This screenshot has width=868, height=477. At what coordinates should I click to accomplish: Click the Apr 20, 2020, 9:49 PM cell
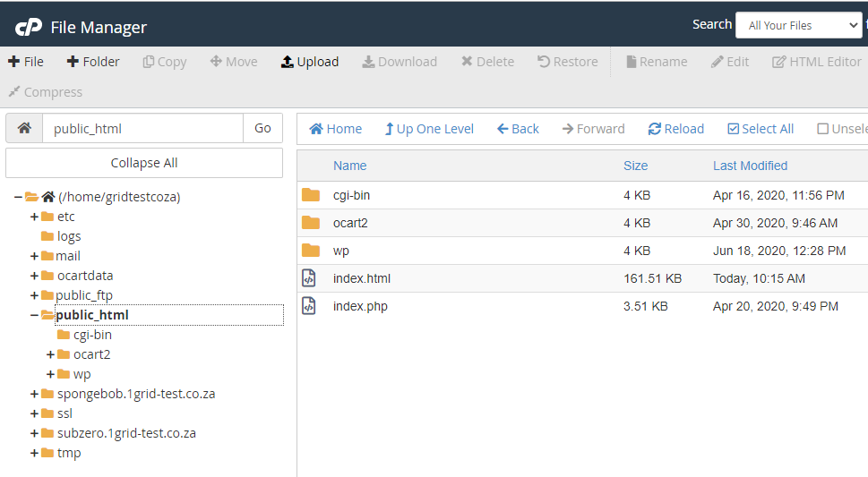point(776,306)
